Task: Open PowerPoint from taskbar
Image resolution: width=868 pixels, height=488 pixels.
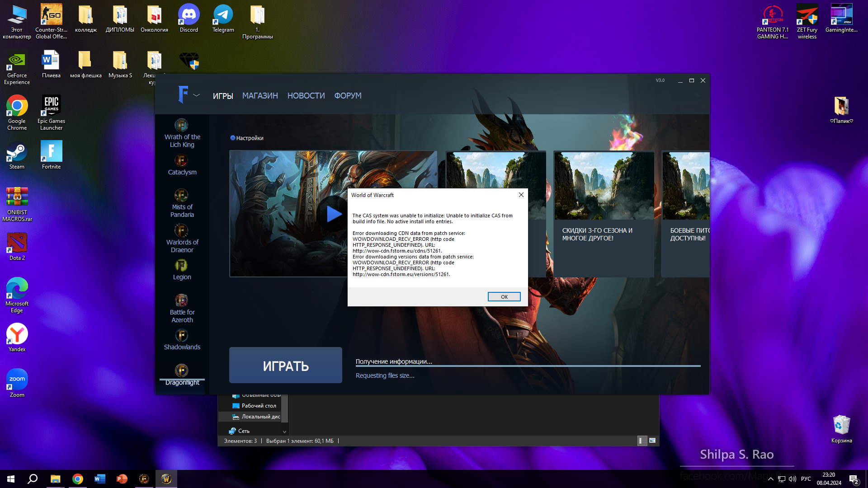Action: coord(122,479)
